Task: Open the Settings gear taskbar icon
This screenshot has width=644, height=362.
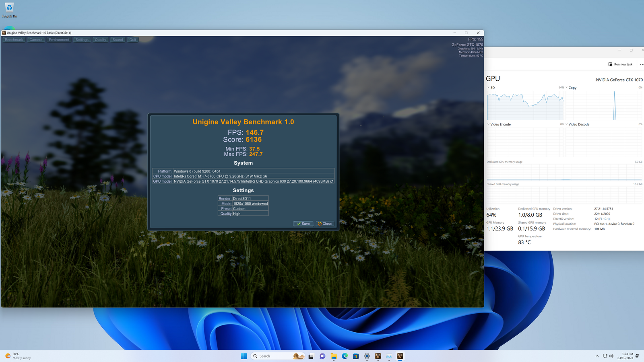Action: [367, 356]
